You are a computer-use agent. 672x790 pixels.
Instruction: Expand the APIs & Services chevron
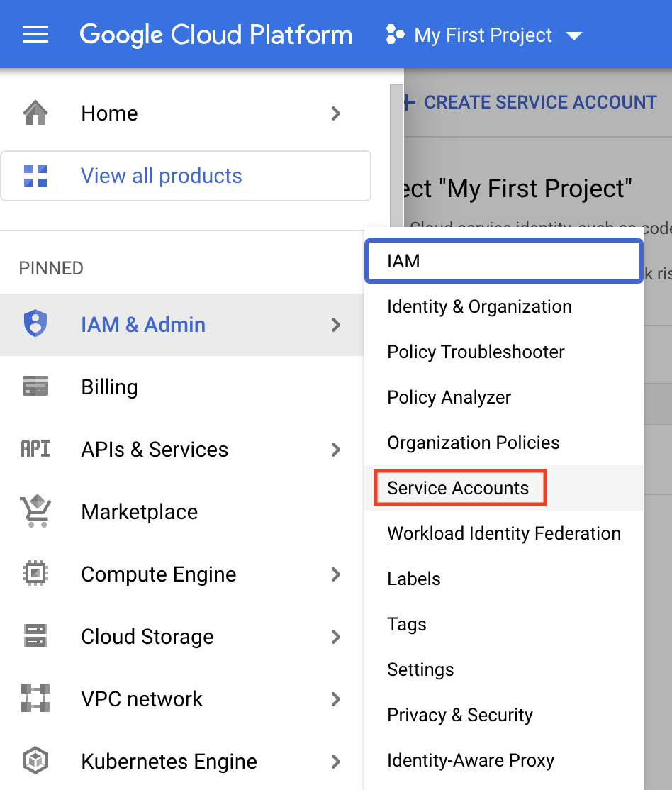coord(336,450)
